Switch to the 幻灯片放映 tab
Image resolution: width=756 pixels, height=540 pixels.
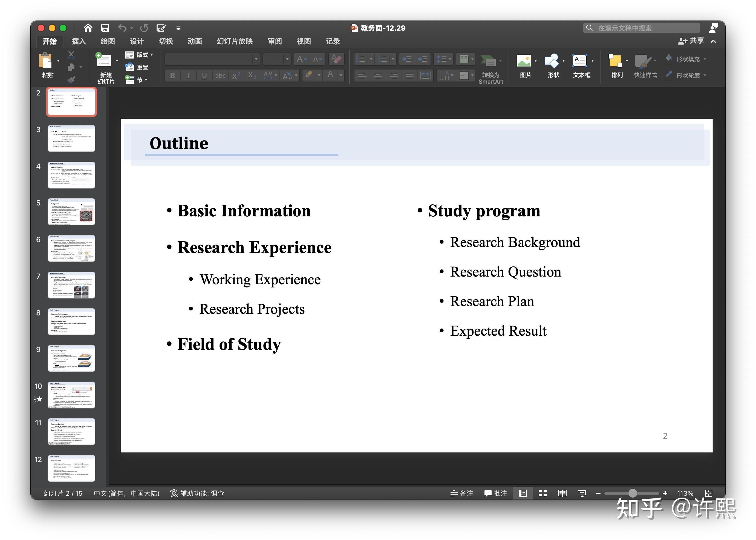[235, 41]
